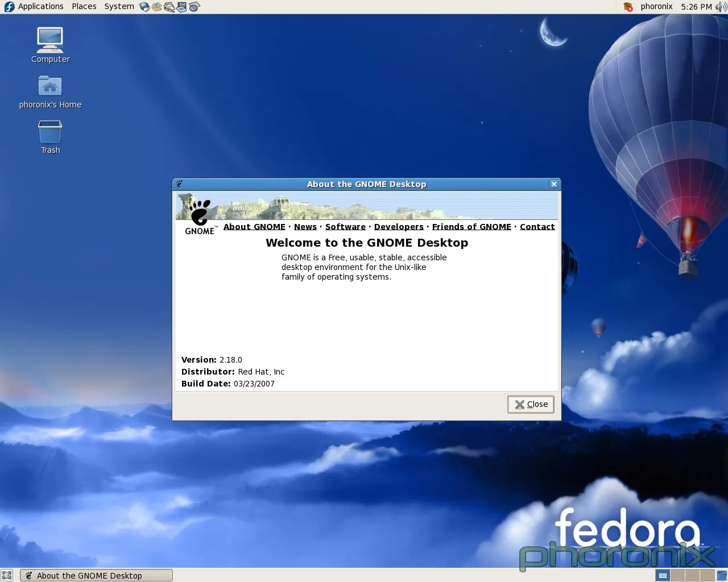The height and width of the screenshot is (582, 728).
Task: Follow the Friends of GNOME link
Action: (471, 227)
